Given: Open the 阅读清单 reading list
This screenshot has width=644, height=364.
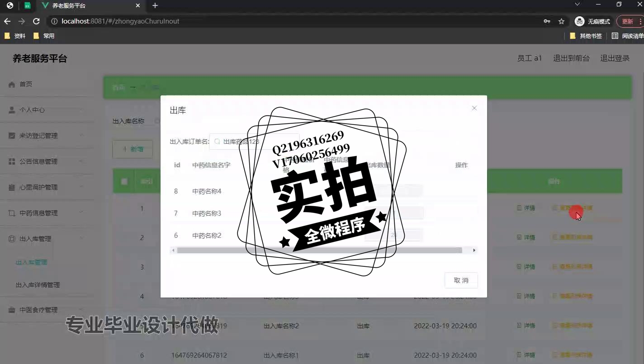Looking at the screenshot, I should 628,36.
